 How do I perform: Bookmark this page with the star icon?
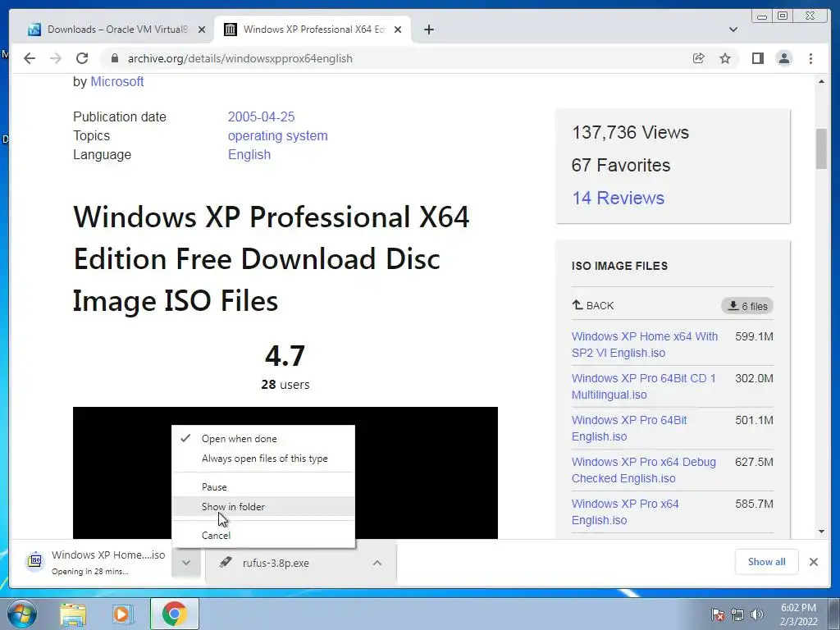click(x=725, y=58)
